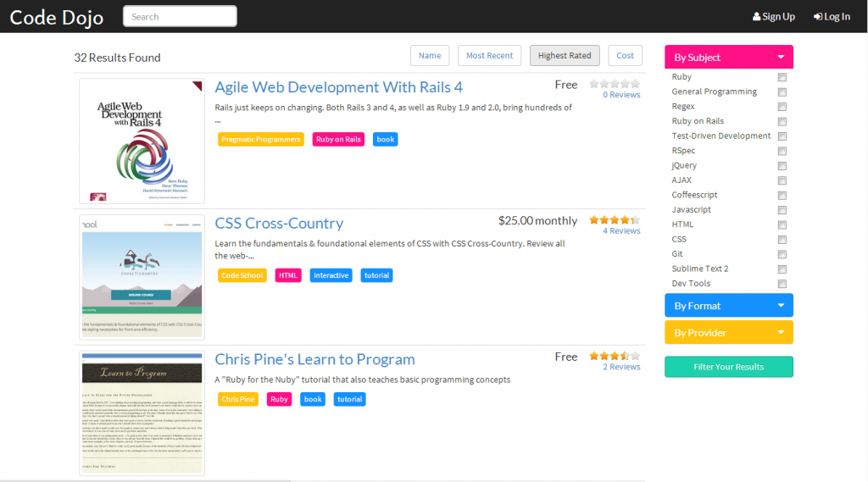Enable the CSS subject filter
The image size is (868, 482).
tap(782, 240)
